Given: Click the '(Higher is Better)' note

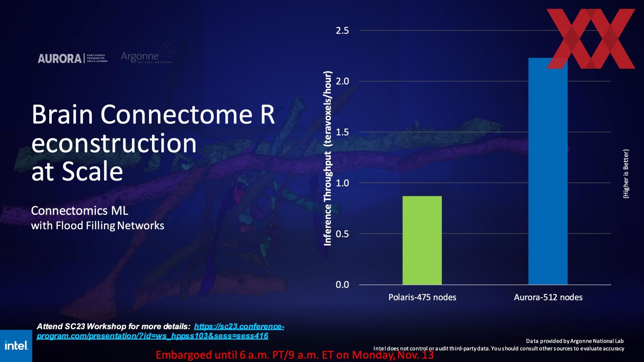Looking at the screenshot, I should point(626,174).
